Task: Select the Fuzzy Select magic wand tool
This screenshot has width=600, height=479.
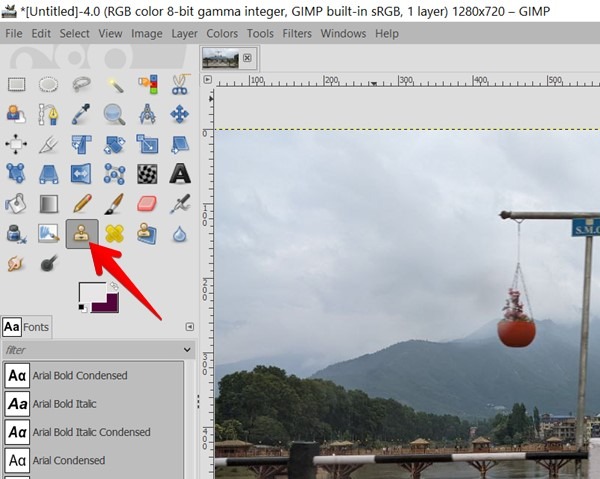Action: tap(114, 84)
